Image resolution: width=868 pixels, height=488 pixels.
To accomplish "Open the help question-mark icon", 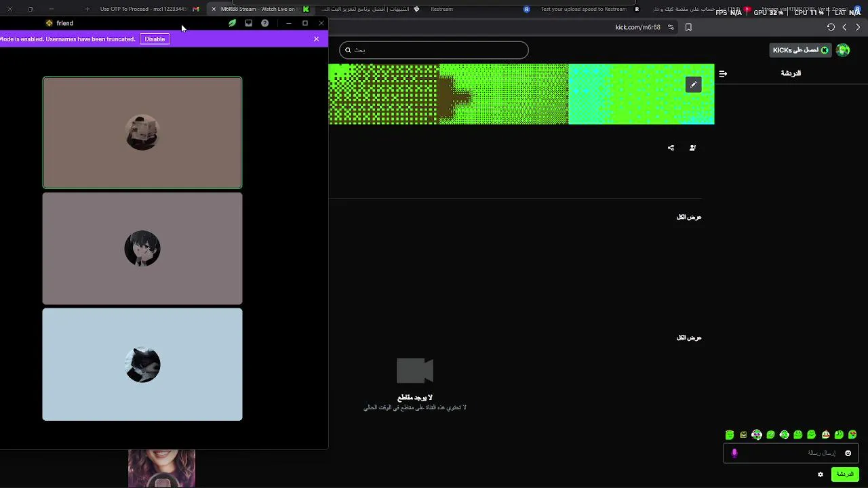I will click(x=264, y=23).
